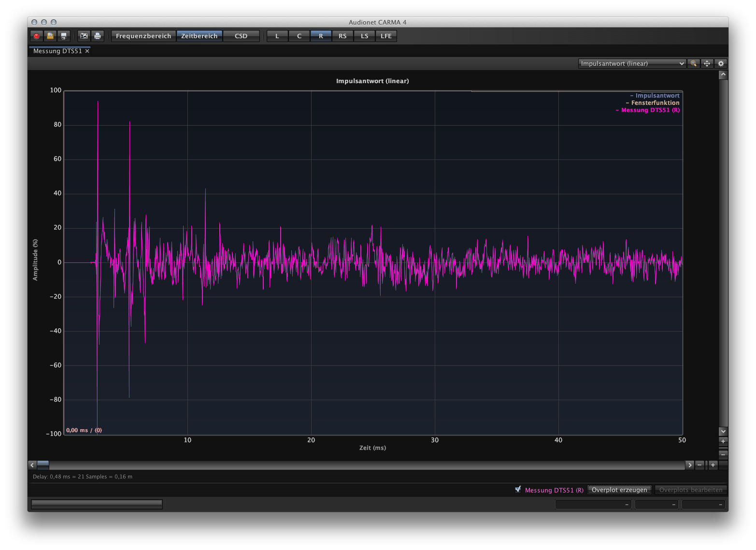
Task: Switch to the Frequenzbereich view
Action: click(x=143, y=36)
